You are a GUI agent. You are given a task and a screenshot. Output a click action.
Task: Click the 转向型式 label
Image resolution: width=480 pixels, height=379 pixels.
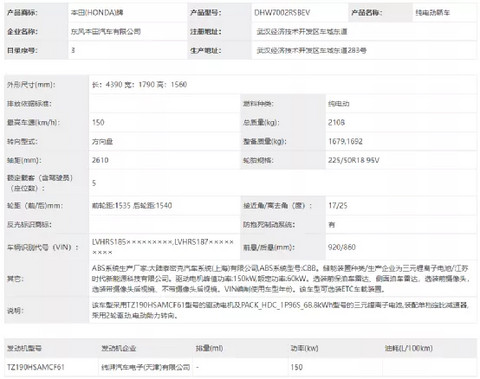point(22,141)
